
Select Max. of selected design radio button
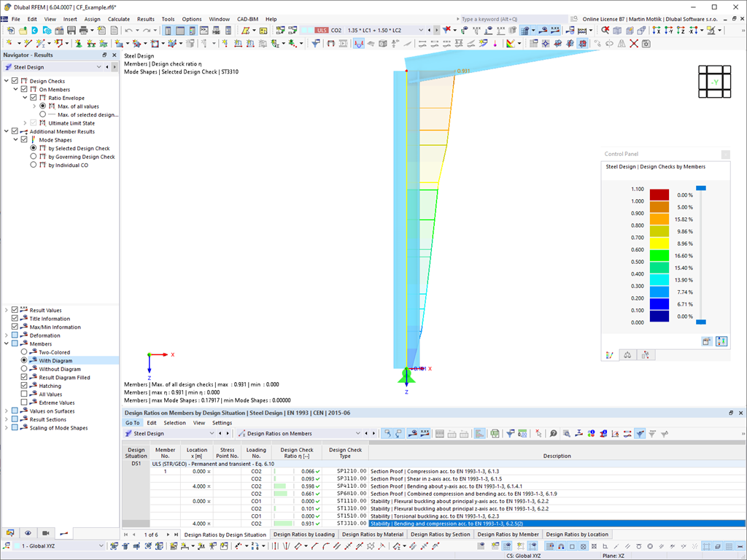pos(43,114)
